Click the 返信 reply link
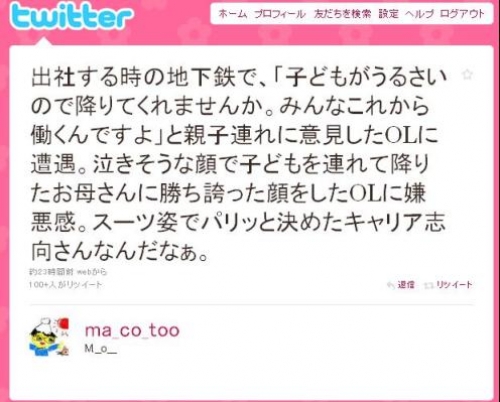The image size is (500, 402). pyautogui.click(x=406, y=285)
